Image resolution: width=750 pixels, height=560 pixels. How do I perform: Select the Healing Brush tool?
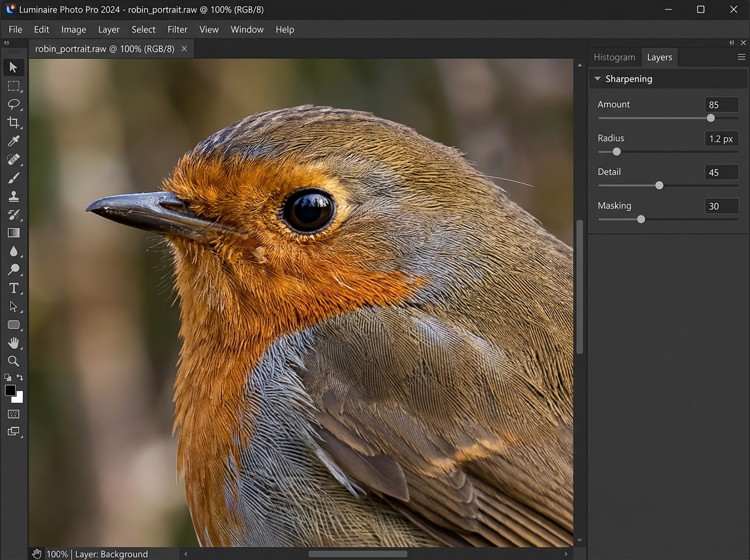click(14, 159)
